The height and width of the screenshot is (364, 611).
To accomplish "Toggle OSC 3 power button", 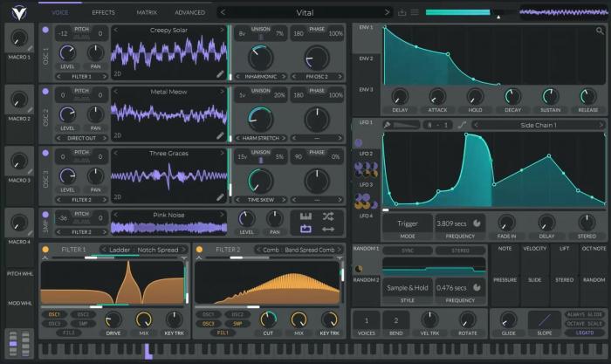I will pyautogui.click(x=45, y=153).
